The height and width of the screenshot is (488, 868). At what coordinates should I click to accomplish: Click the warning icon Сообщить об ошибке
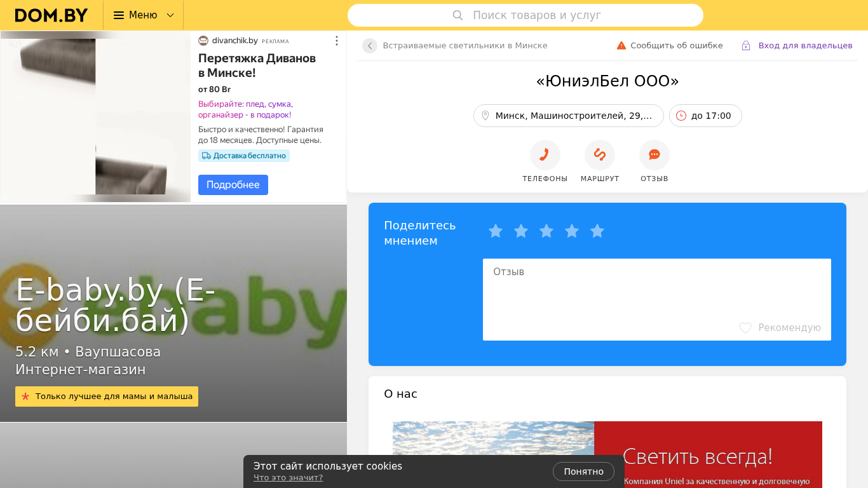pos(621,46)
